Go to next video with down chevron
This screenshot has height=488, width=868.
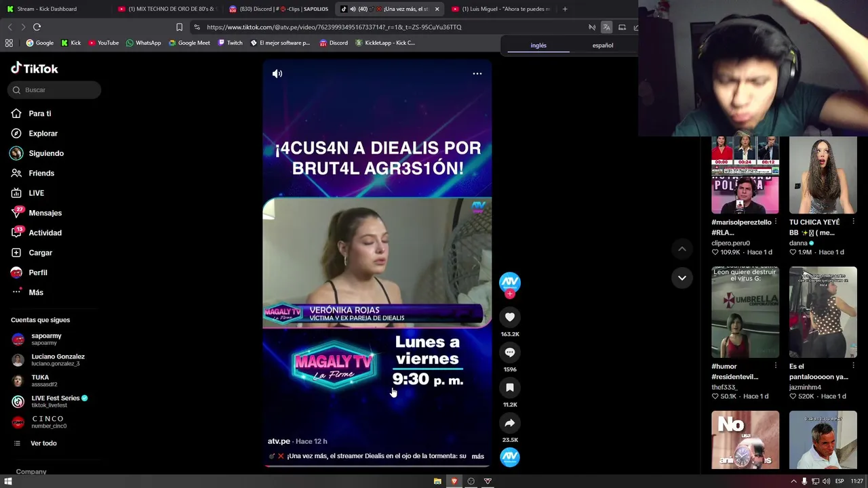[682, 278]
